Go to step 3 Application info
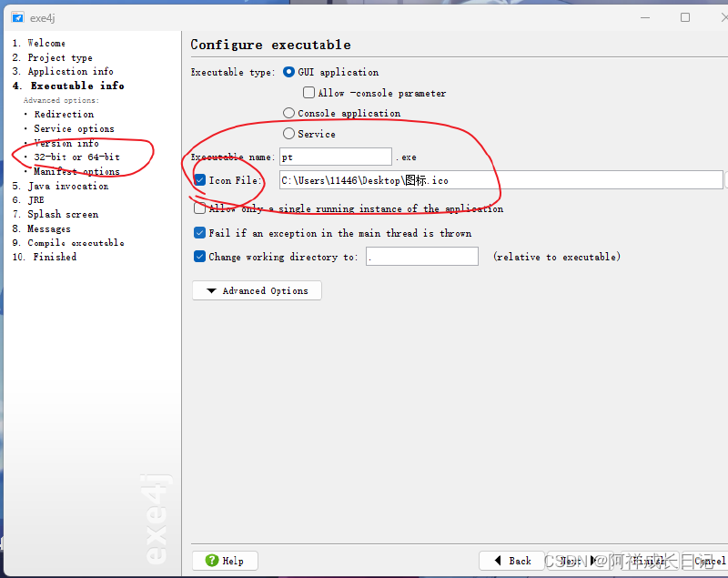The height and width of the screenshot is (578, 728). [x=63, y=71]
